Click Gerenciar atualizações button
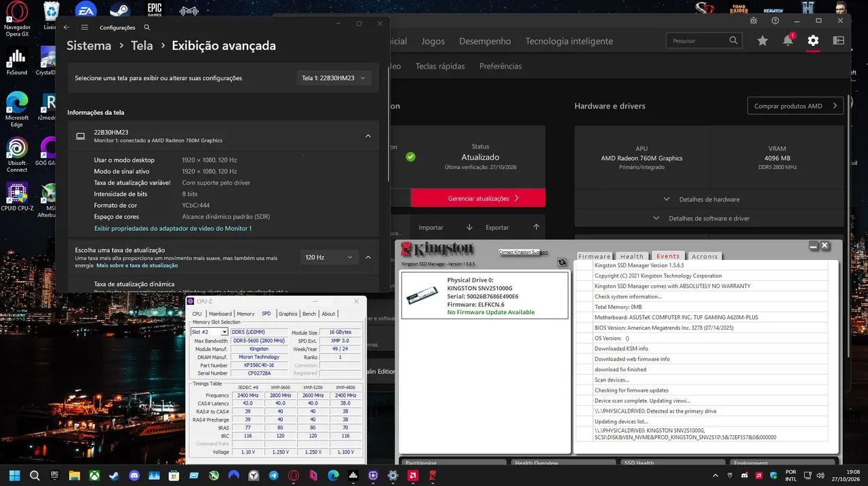 [x=478, y=198]
